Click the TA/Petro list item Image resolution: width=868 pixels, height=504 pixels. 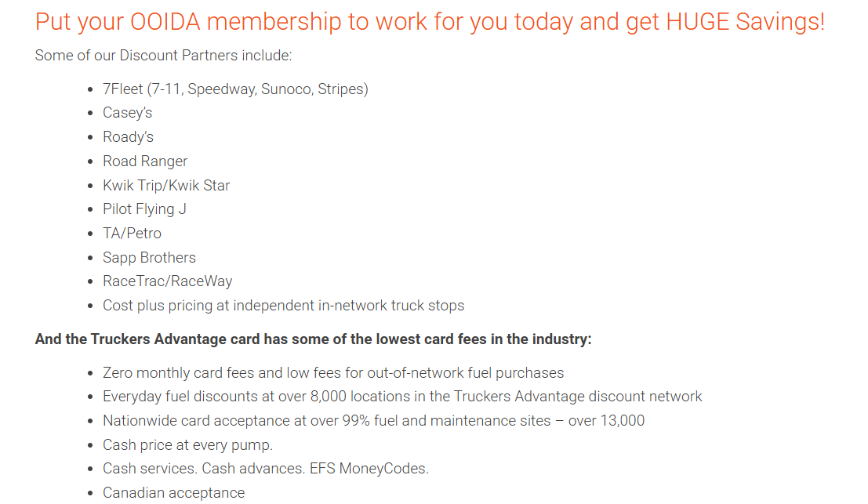pyautogui.click(x=132, y=234)
